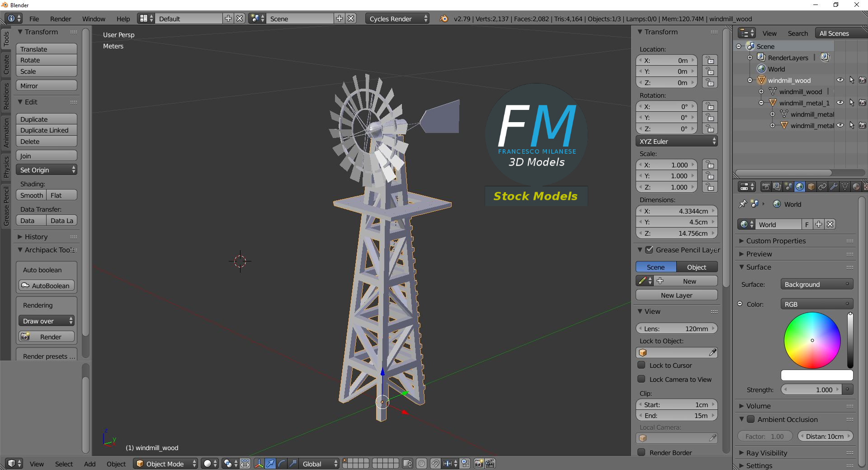
Task: Open the Object Mode selector
Action: pyautogui.click(x=165, y=464)
